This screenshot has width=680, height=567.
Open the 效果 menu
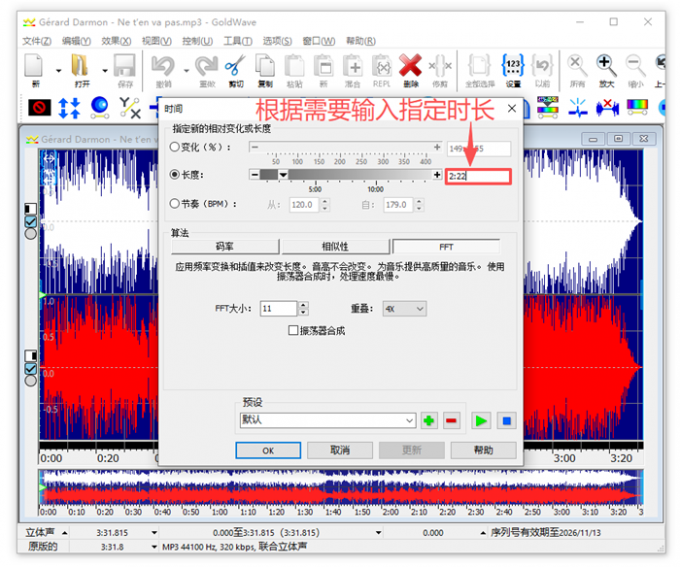click(116, 41)
